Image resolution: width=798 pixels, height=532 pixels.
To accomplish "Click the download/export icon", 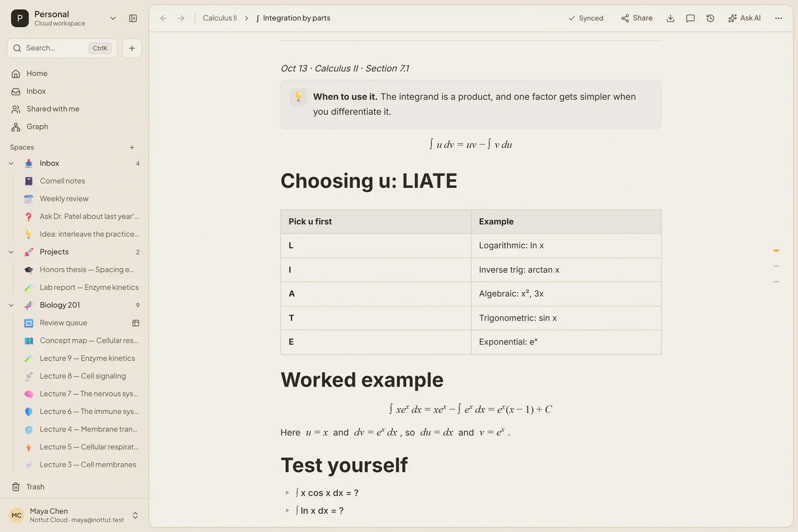I will point(670,18).
